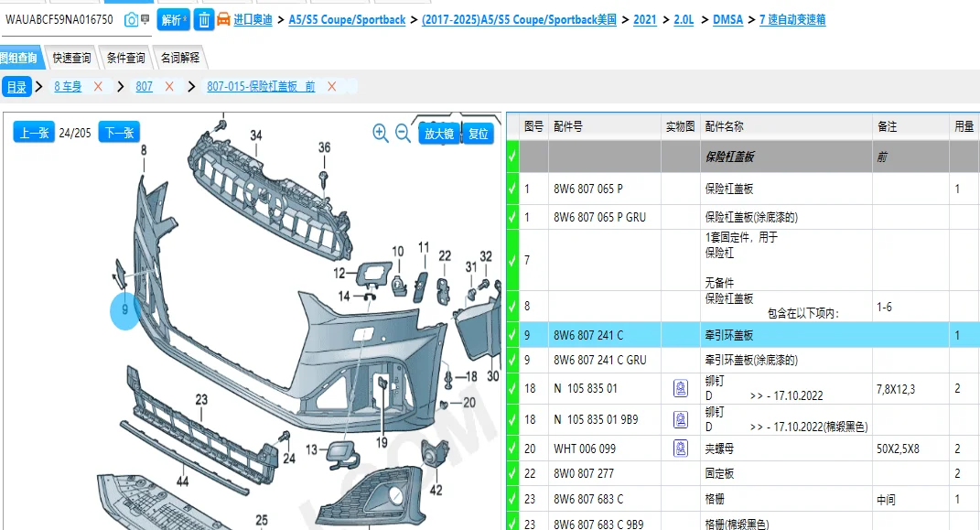Click the comment bubble icon beside VIN
The image size is (980, 530).
pos(145,19)
